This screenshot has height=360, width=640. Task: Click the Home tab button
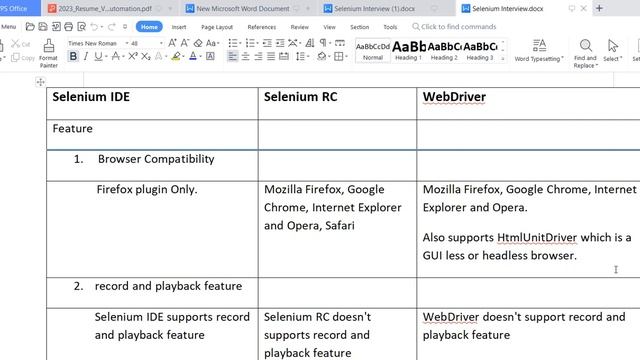[x=149, y=27]
